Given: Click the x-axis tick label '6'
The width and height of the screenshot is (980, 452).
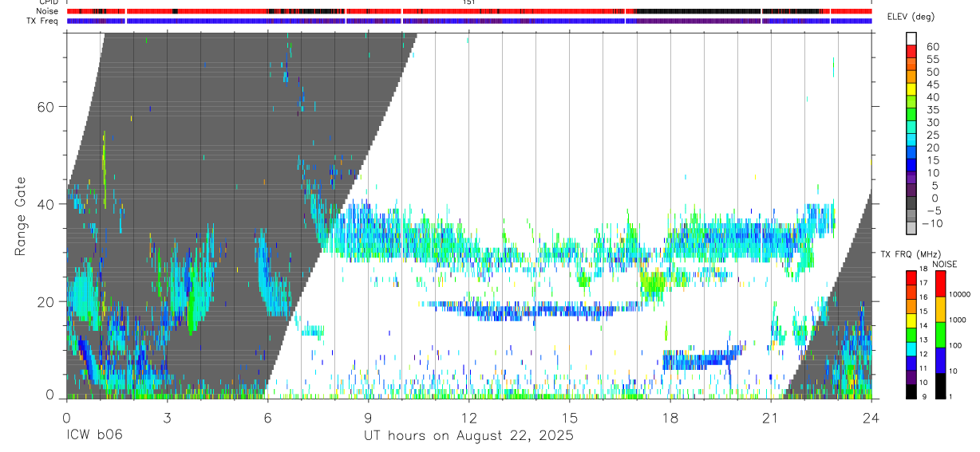Looking at the screenshot, I should coord(267,417).
